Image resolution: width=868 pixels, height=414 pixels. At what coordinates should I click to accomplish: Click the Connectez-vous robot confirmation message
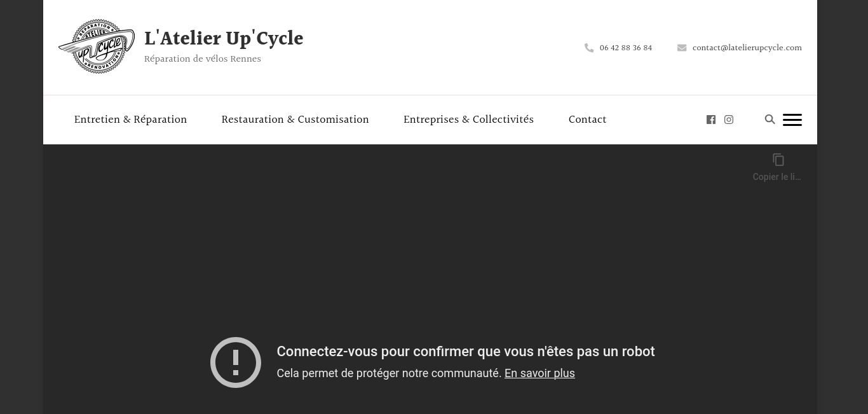click(x=466, y=352)
